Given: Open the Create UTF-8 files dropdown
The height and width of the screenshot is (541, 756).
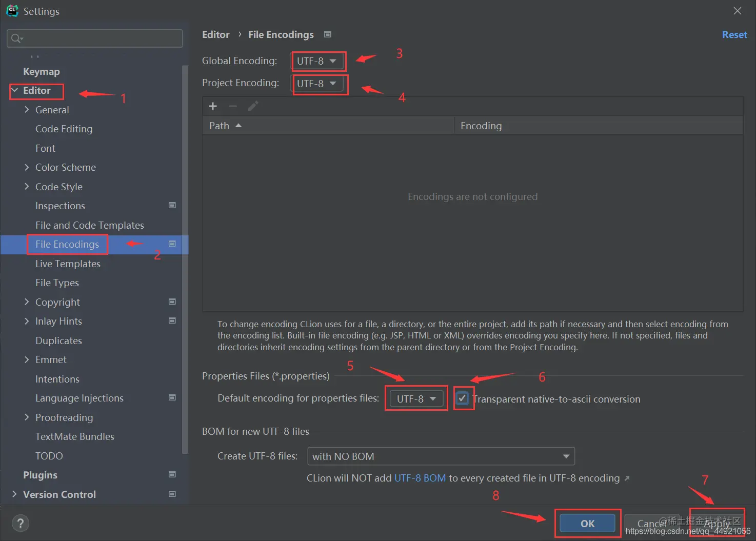Looking at the screenshot, I should [441, 456].
